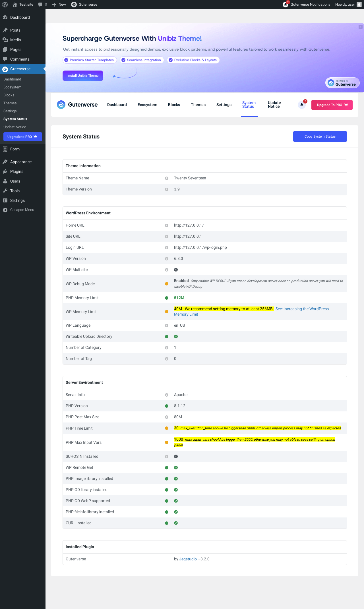Open the Howdy, user account menu
The image size is (364, 609).
coord(348,5)
